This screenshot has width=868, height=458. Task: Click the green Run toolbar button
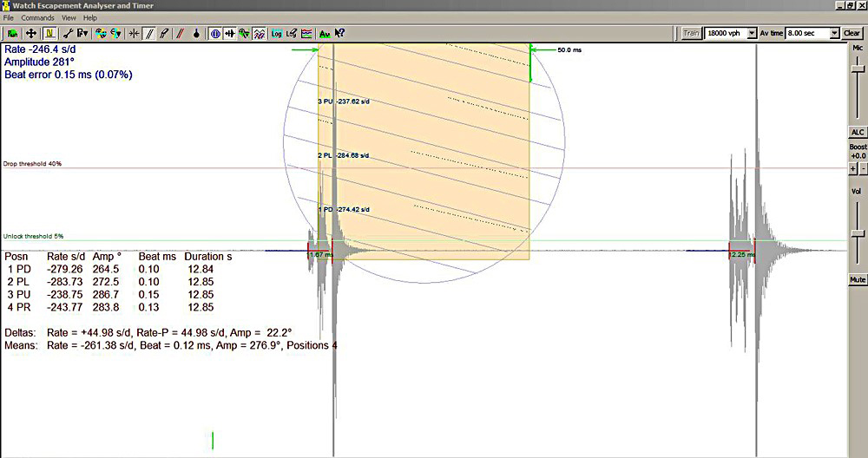click(x=11, y=34)
